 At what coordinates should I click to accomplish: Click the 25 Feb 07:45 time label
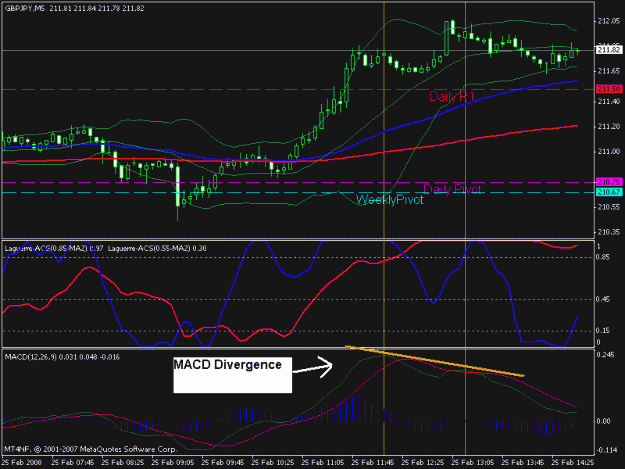click(73, 463)
